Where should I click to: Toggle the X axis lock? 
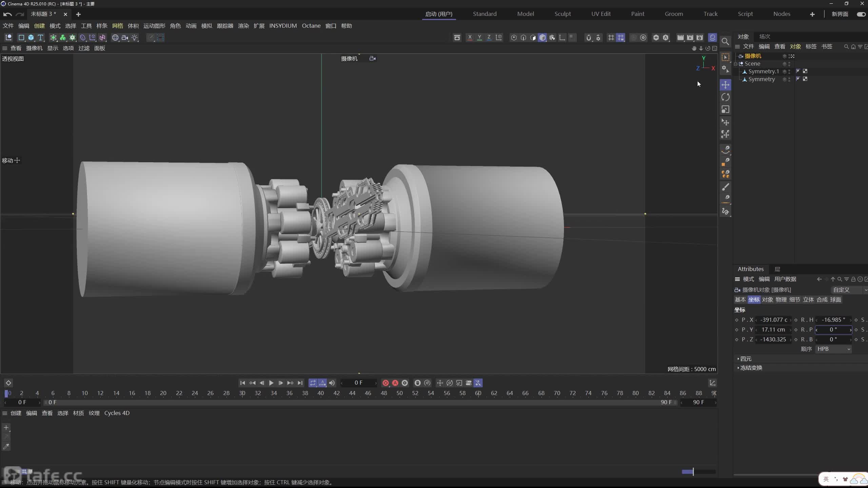pyautogui.click(x=470, y=38)
